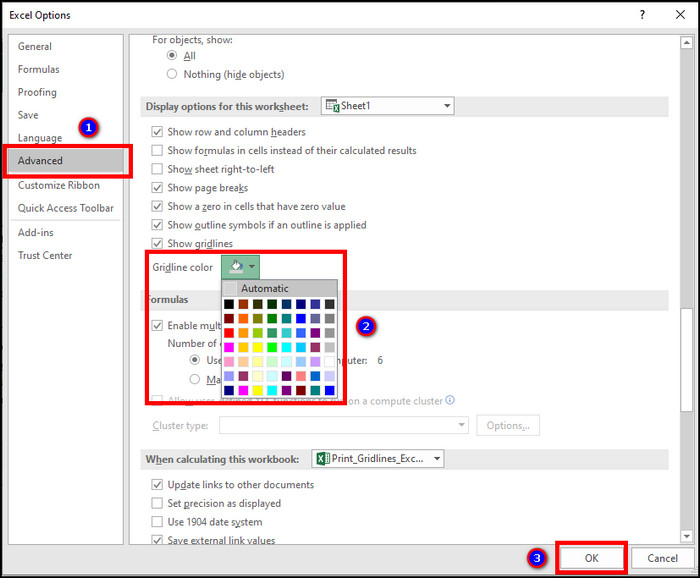Enable Show formulas in cells checkbox

[x=157, y=150]
